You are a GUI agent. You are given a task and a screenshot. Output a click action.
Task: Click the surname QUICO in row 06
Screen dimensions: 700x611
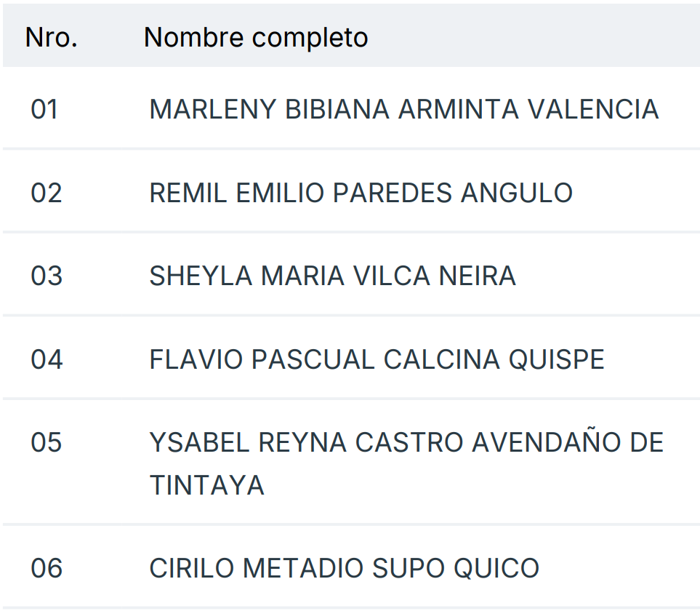[496, 568]
